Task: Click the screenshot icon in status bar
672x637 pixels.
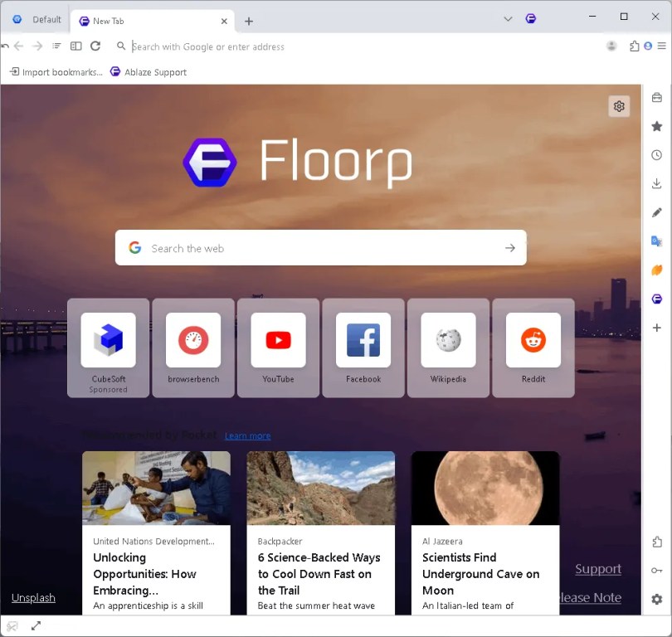Action: coord(12,626)
